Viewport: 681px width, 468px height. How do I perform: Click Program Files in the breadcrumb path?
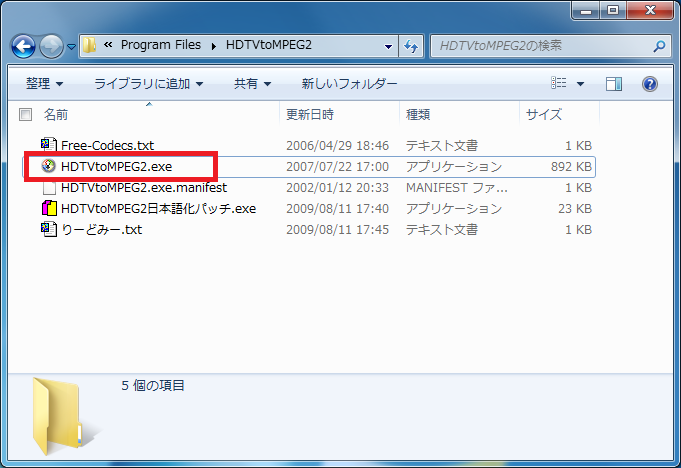160,45
